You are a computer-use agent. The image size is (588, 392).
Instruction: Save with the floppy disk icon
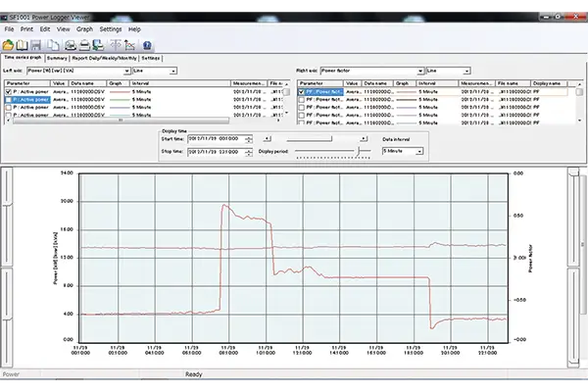click(35, 45)
